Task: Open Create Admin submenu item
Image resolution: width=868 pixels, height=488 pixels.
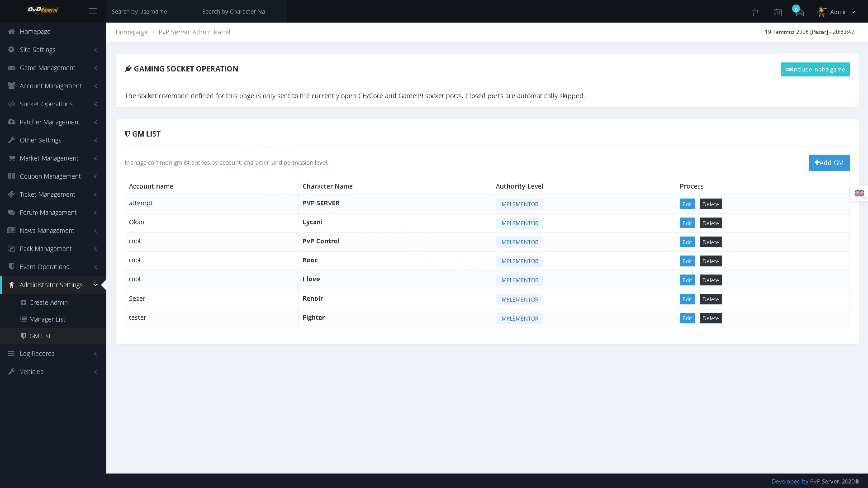Action: coord(48,303)
